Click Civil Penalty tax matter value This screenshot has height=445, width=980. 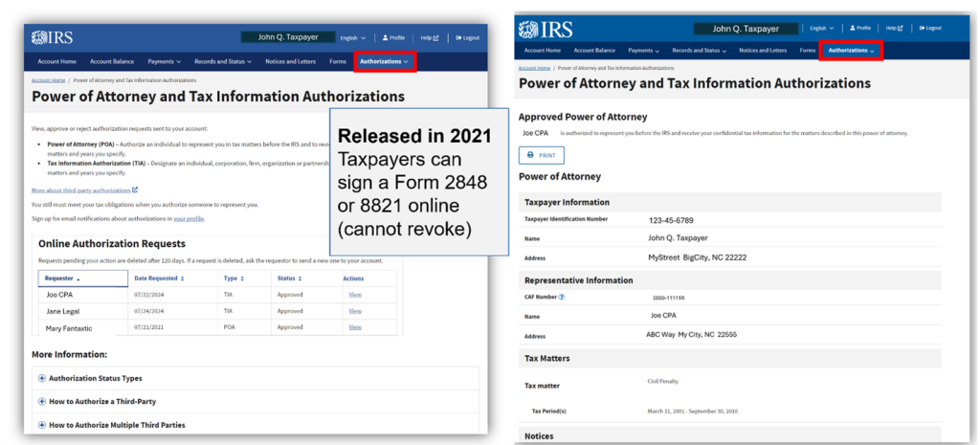pyautogui.click(x=663, y=381)
